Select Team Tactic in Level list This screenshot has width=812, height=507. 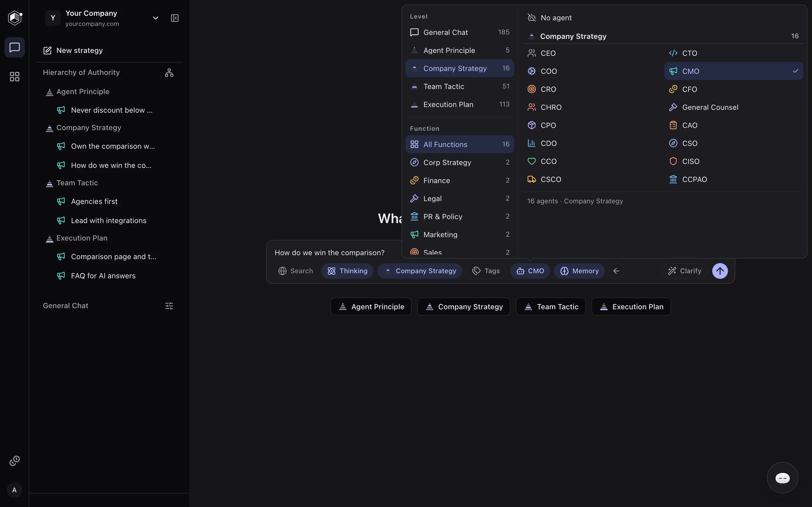point(460,86)
